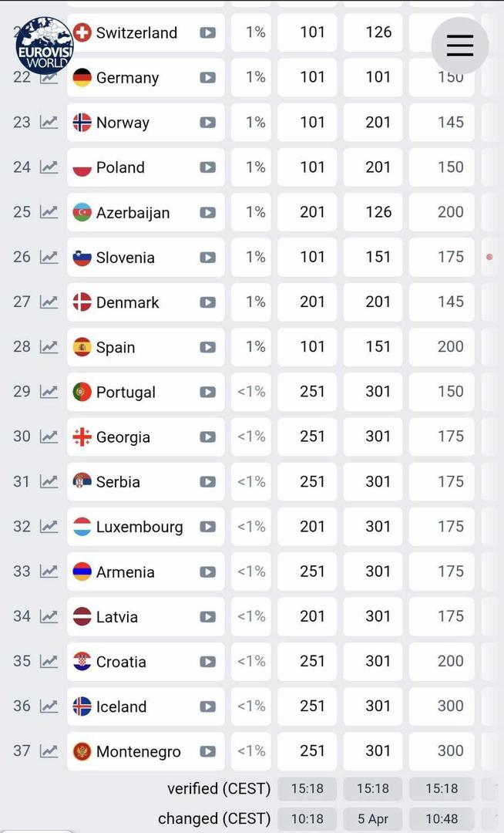Click the Luxembourg flag icon

pos(82,528)
